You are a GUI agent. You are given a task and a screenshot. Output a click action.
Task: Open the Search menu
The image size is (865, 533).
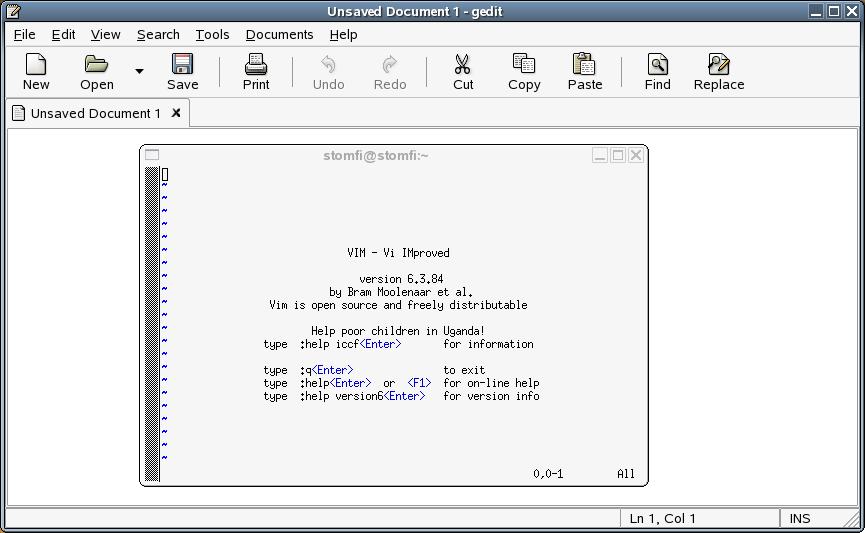158,34
